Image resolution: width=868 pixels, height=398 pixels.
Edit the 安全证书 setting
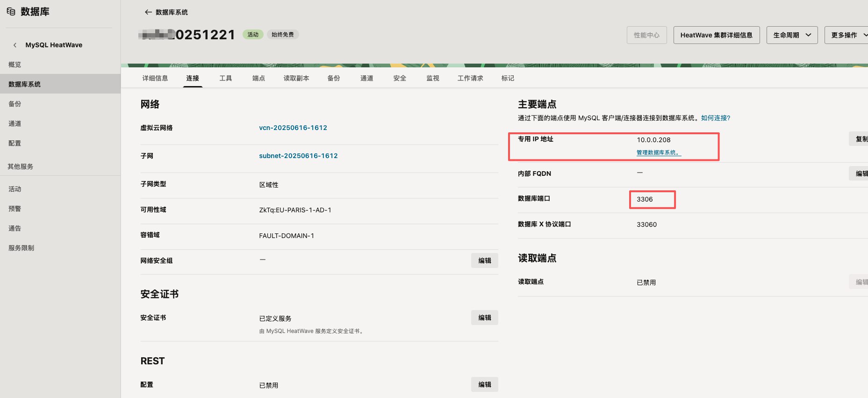point(484,318)
